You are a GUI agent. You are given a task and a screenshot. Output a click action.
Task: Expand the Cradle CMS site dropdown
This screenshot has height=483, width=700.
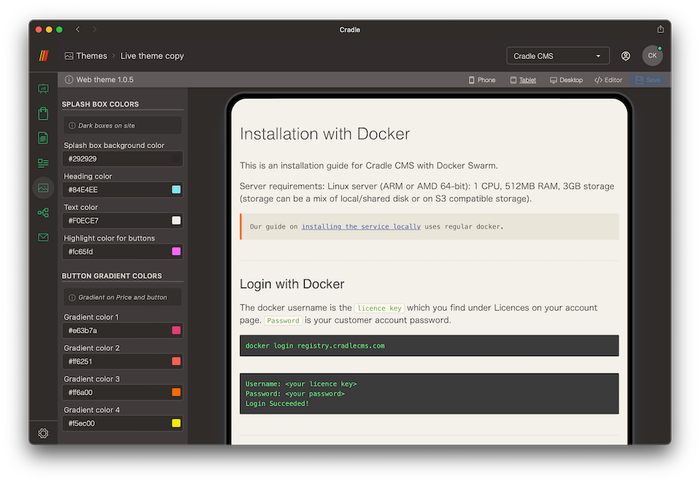pos(558,56)
